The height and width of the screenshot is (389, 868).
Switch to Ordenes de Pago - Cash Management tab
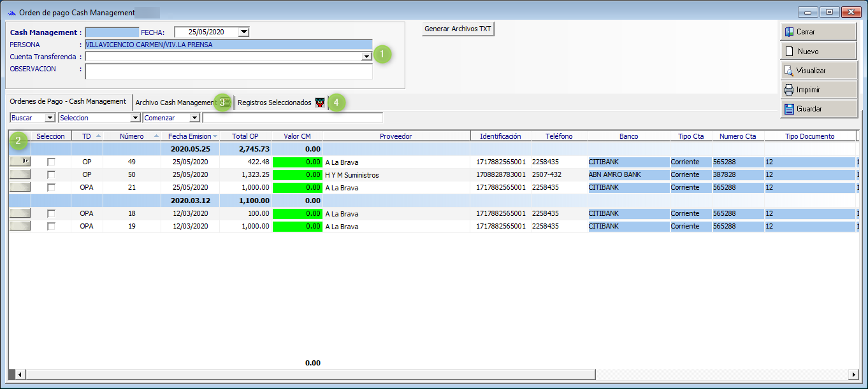point(68,102)
